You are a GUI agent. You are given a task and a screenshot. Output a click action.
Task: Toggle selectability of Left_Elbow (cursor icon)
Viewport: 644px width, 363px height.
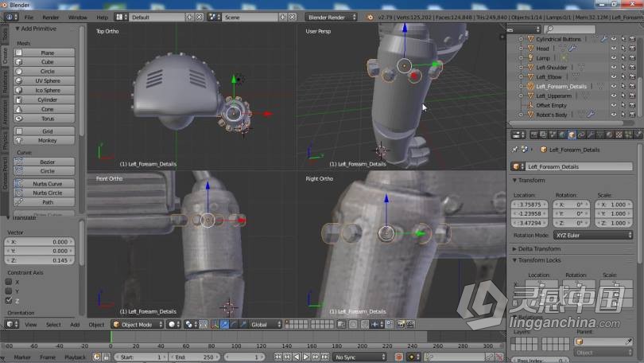click(623, 77)
